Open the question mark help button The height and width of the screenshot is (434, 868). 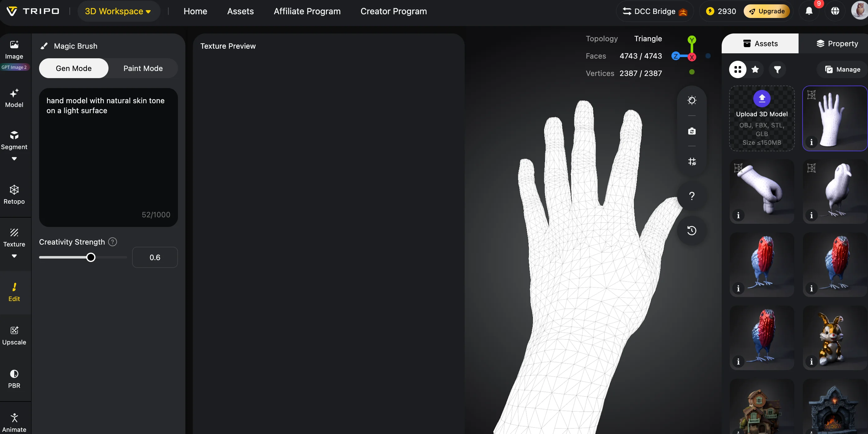[691, 196]
